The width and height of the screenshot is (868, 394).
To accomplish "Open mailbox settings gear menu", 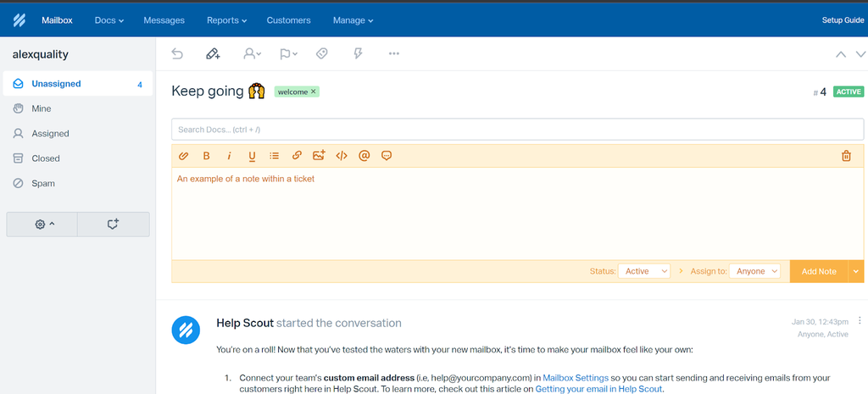I will click(42, 225).
